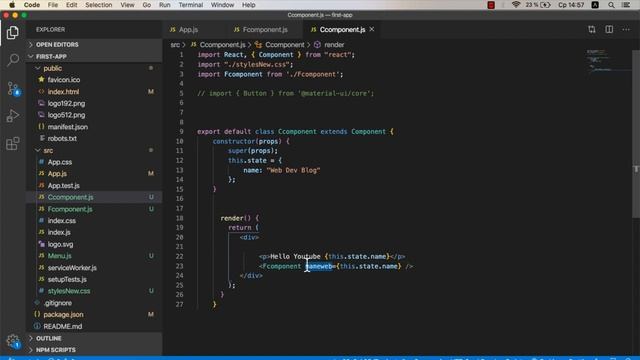Click Open Changes compare icon
This screenshot has height=360, width=640.
pos(591,29)
